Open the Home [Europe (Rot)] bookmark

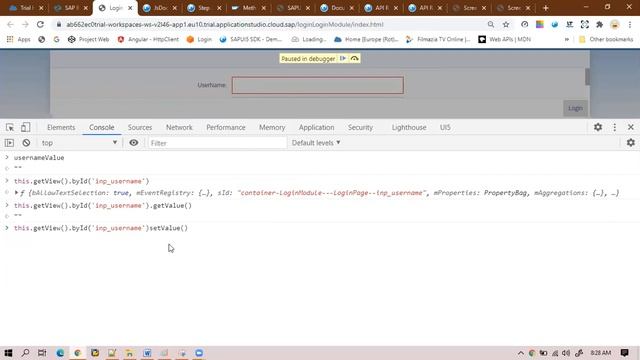(x=366, y=40)
